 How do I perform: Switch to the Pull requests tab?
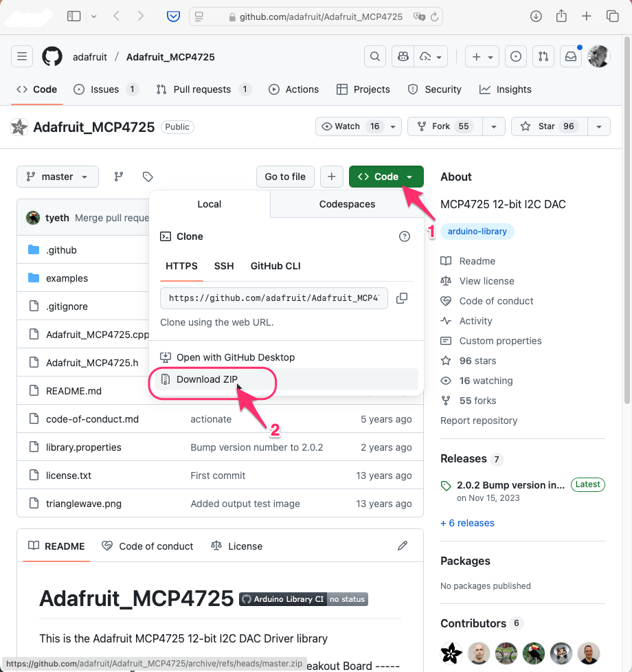(x=203, y=89)
